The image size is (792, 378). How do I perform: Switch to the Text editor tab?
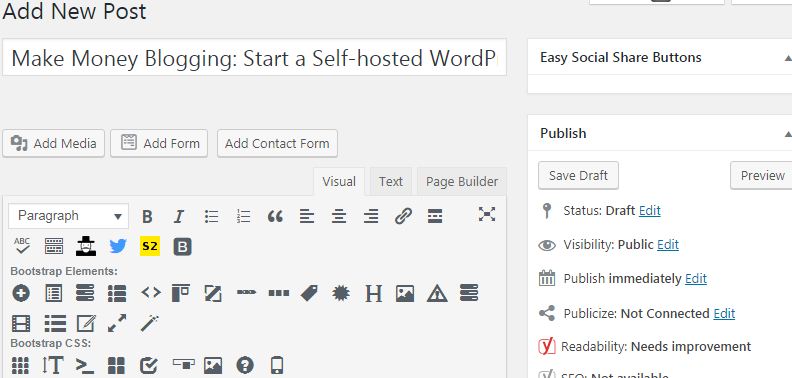391,181
